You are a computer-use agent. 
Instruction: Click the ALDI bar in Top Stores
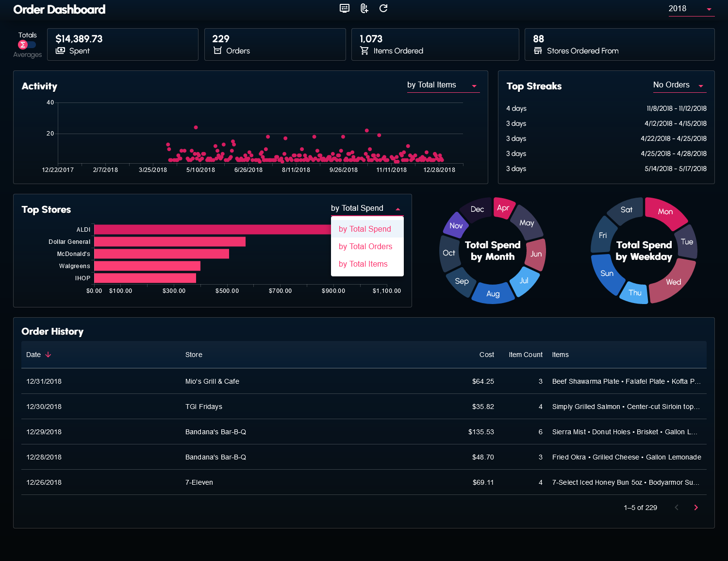pos(212,229)
